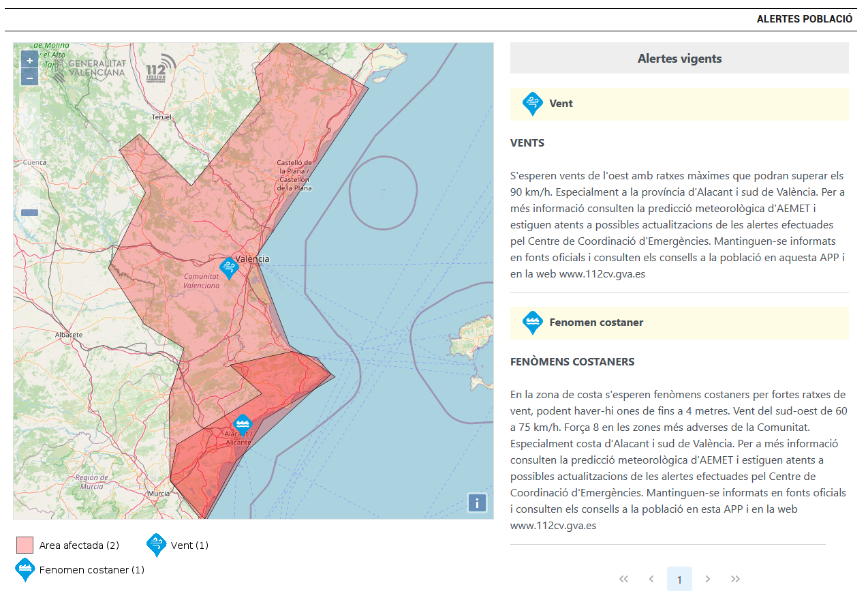Click the Area afectada red swatch

pos(25,545)
